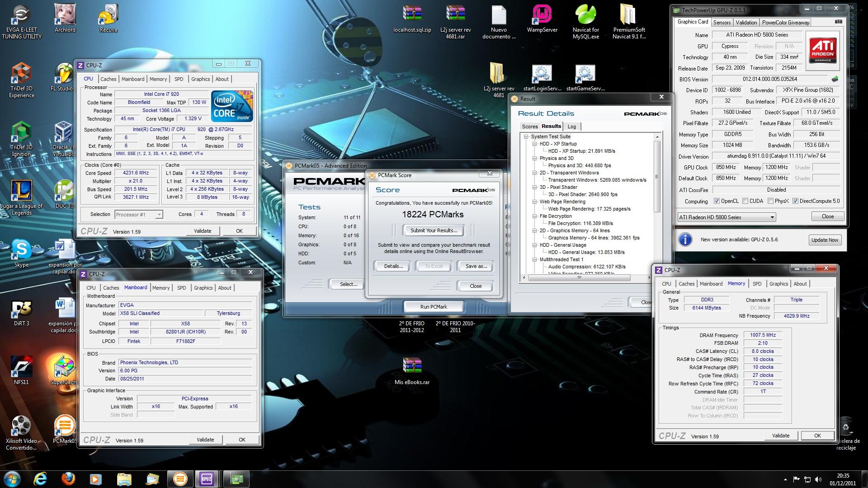Toggle the OpenCL checkbox in GPU-Z

pyautogui.click(x=717, y=201)
